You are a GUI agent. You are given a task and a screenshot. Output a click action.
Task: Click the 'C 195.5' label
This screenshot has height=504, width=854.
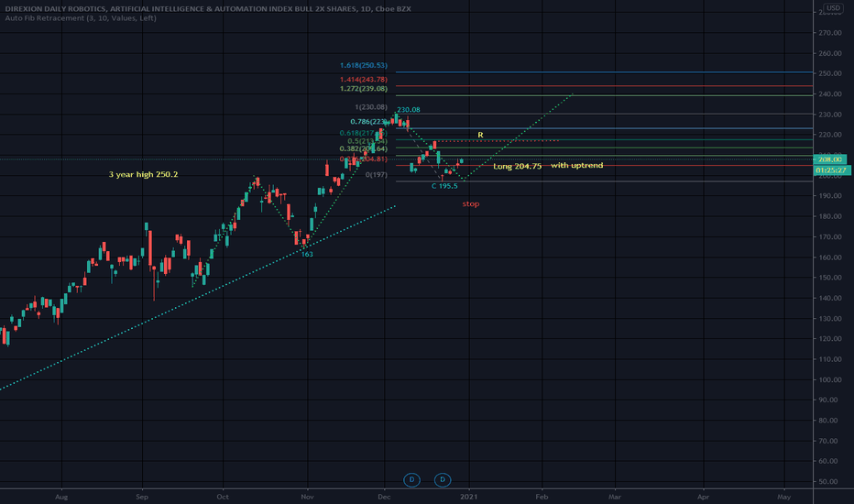click(x=444, y=186)
